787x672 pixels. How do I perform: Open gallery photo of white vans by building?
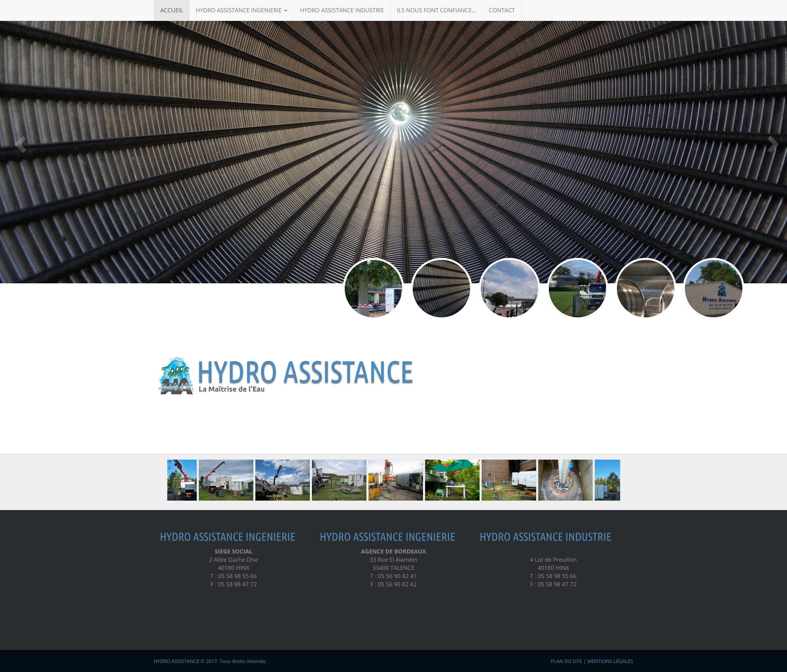(x=509, y=480)
